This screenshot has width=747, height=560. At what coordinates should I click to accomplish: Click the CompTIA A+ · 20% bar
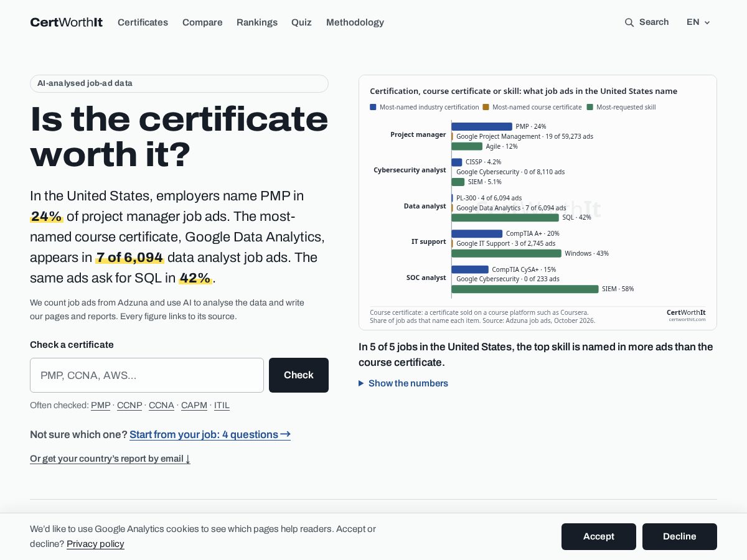tap(477, 233)
